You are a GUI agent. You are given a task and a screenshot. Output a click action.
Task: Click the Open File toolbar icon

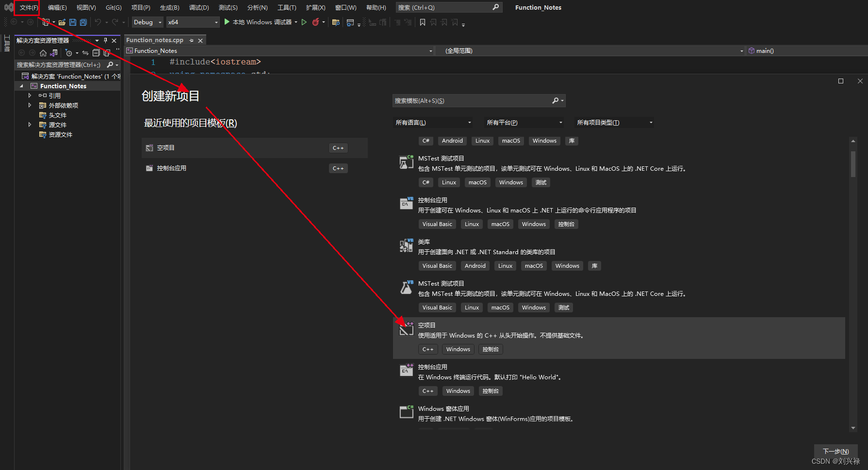click(x=62, y=22)
